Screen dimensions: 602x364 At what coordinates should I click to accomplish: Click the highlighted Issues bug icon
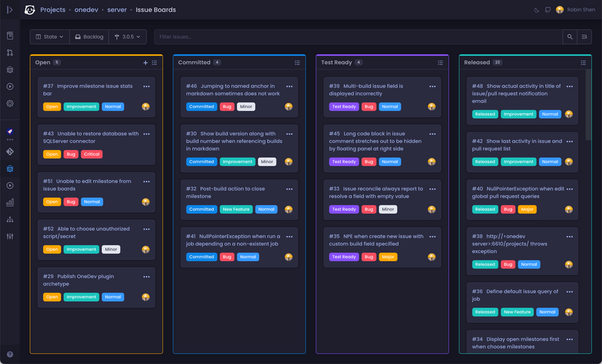10,170
